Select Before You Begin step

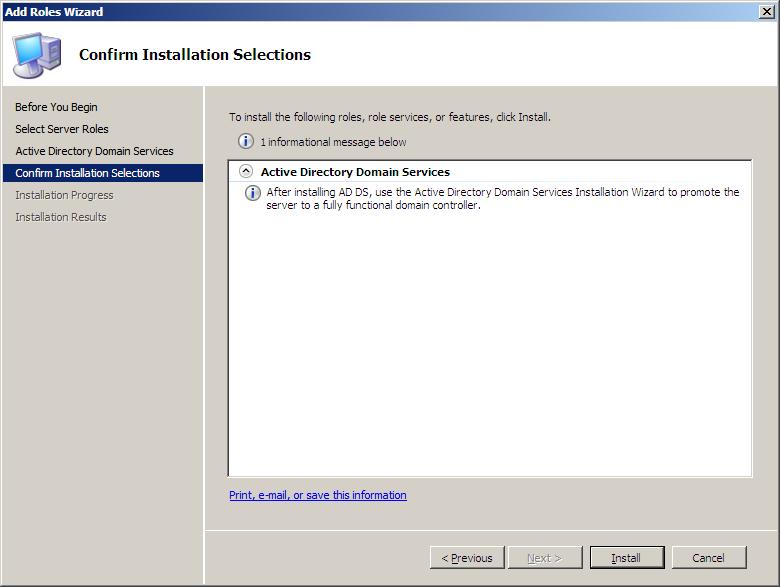click(x=56, y=107)
